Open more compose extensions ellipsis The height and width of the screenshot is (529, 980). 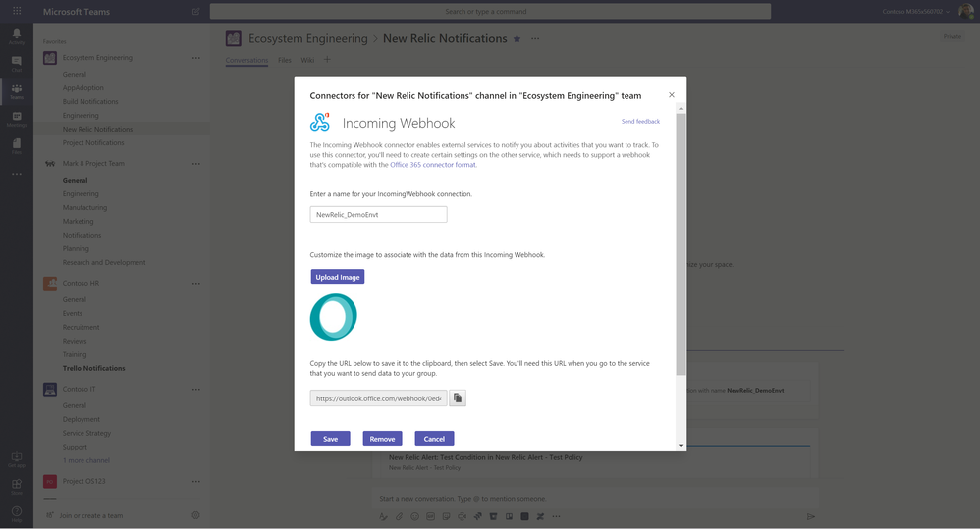pyautogui.click(x=556, y=516)
